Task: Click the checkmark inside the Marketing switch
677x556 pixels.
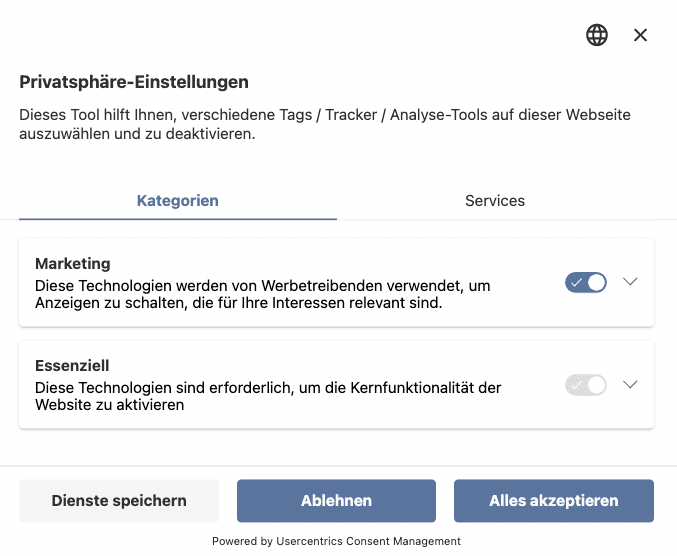Action: (576, 283)
